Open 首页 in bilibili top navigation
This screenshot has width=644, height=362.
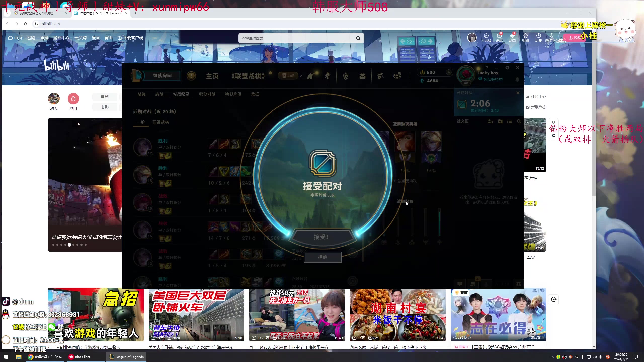[x=15, y=38]
